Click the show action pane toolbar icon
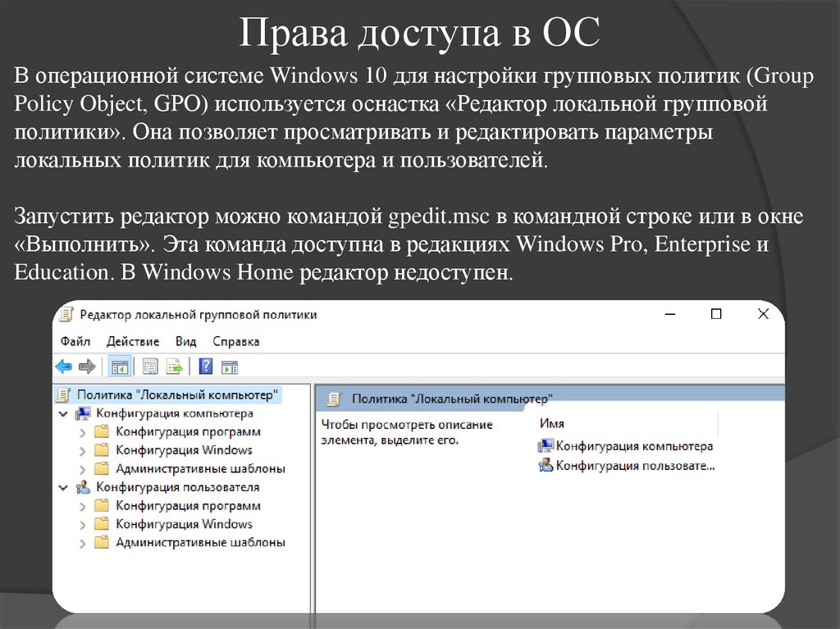840x629 pixels. pyautogui.click(x=229, y=367)
